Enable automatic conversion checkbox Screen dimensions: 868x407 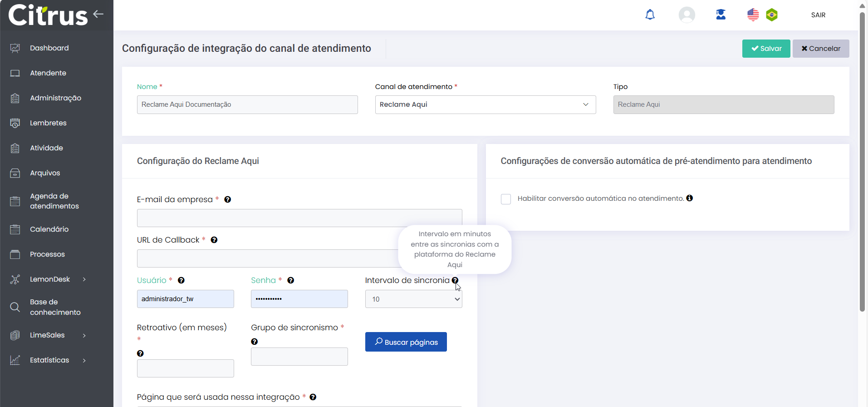point(506,199)
